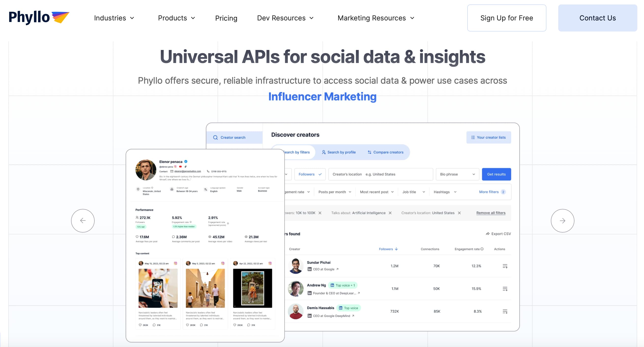Click the Top voice + 1 badge for Andrew Ng
The image size is (644, 347).
342,285
